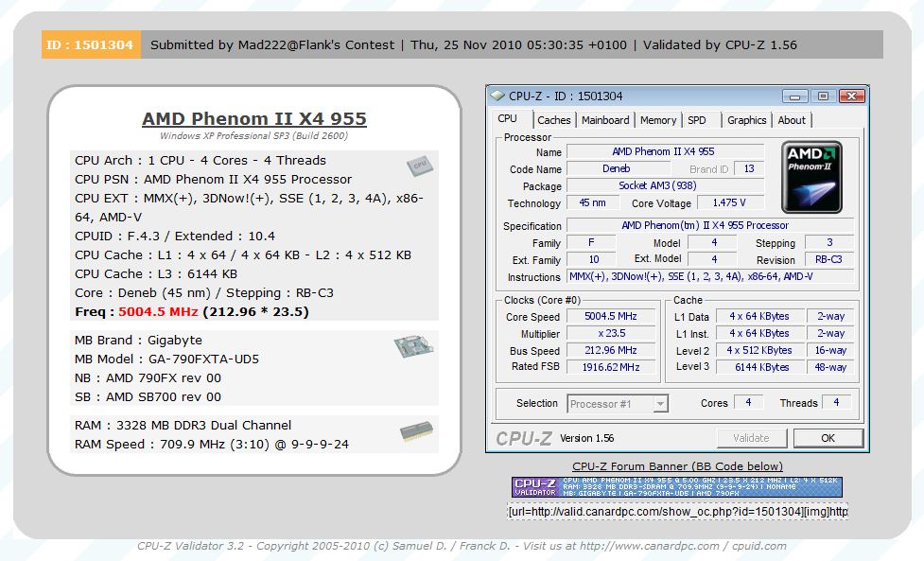Viewport: 924px width, 561px height.
Task: Maximize the CPU-Z window
Action: tap(823, 96)
